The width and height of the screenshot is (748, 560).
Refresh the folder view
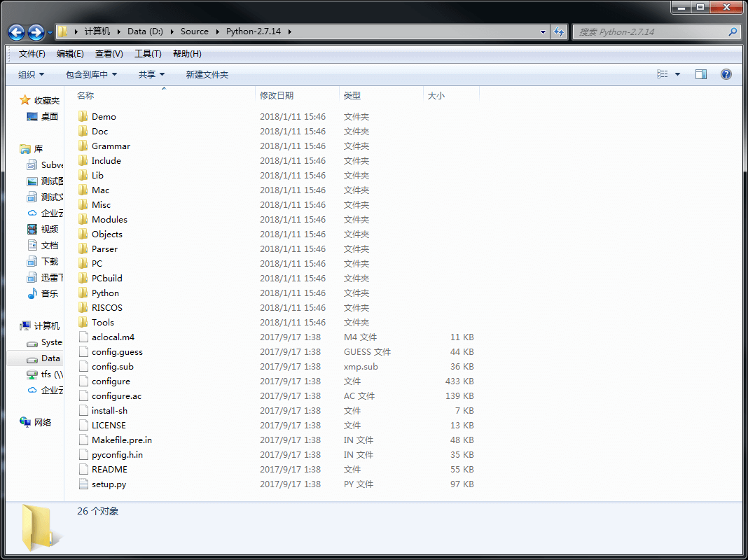[559, 32]
